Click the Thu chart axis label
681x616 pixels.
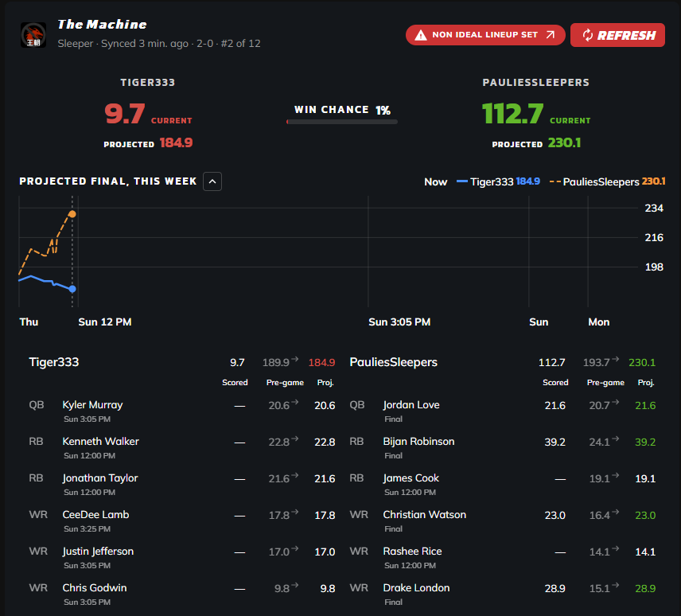29,322
